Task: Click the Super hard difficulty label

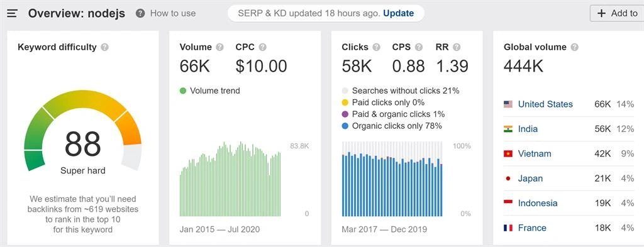Action: [83, 171]
